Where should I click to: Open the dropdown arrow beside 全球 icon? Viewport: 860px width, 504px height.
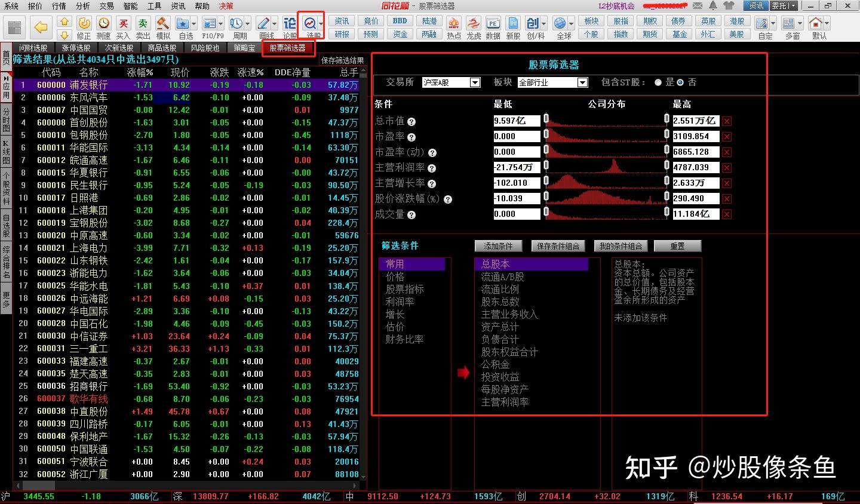click(x=572, y=24)
